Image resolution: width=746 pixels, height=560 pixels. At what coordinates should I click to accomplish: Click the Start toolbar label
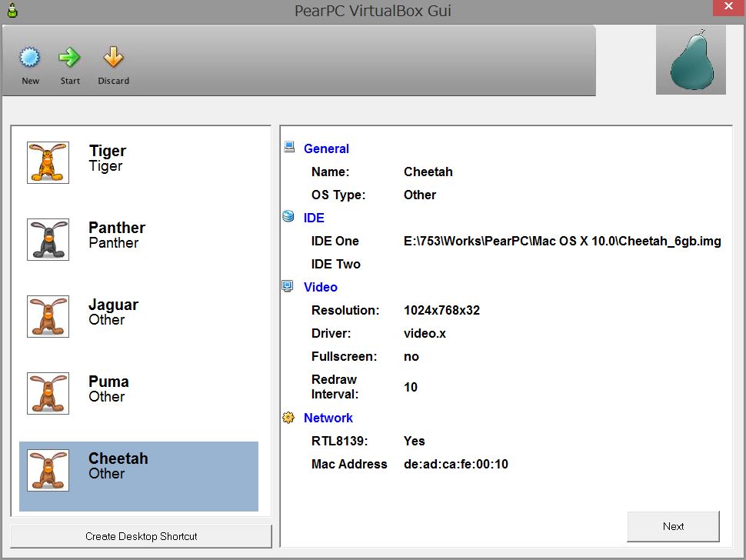tap(70, 81)
